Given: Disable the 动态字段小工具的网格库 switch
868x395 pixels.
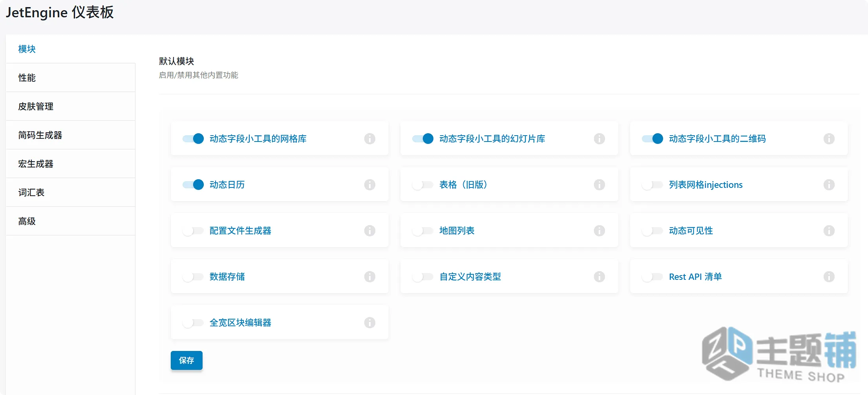Looking at the screenshot, I should pos(193,139).
